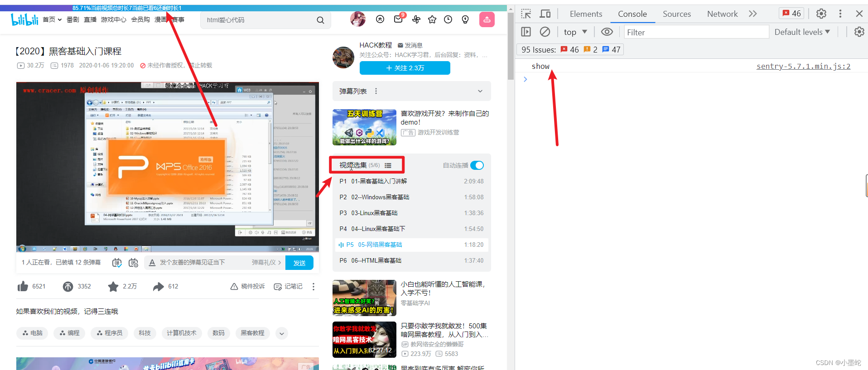
Task: Toggle the auto-play (自动连播) switch
Action: 477,165
